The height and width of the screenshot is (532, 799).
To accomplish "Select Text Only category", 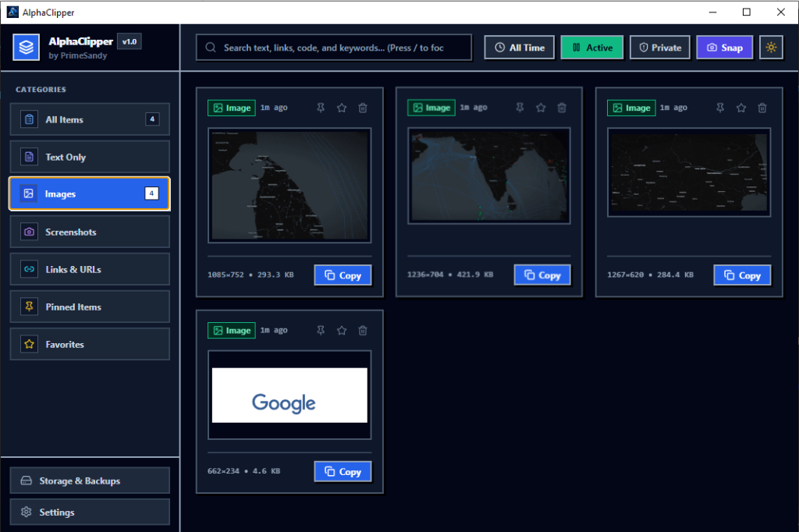I will pos(90,157).
